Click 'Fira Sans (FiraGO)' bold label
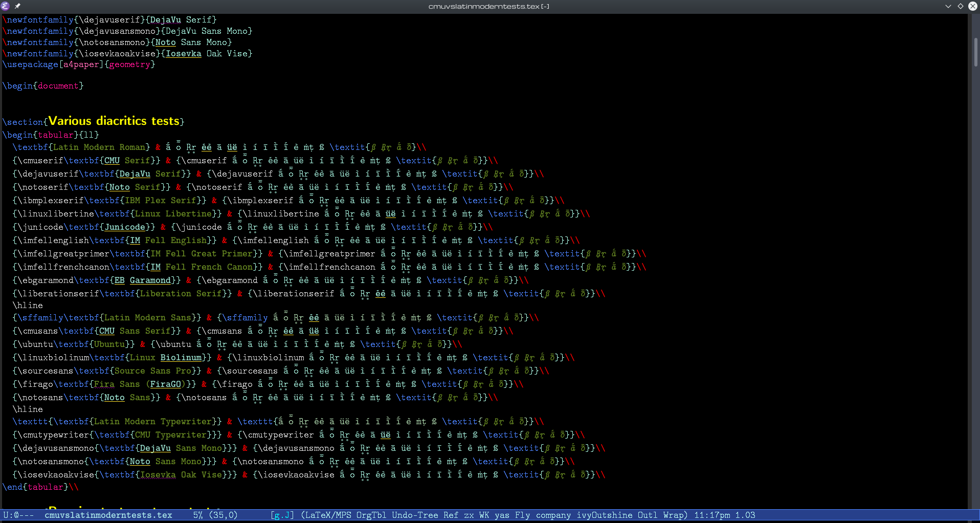 [140, 384]
